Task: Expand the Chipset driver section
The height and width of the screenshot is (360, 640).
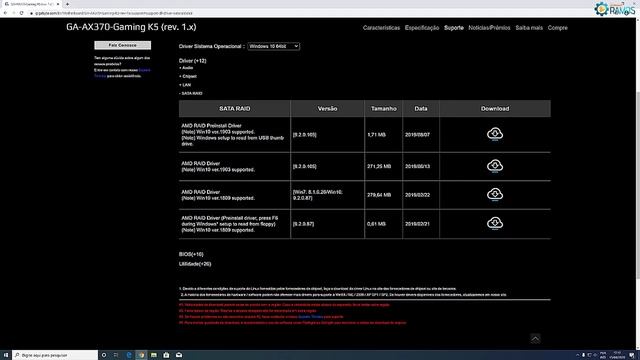Action: [188, 76]
